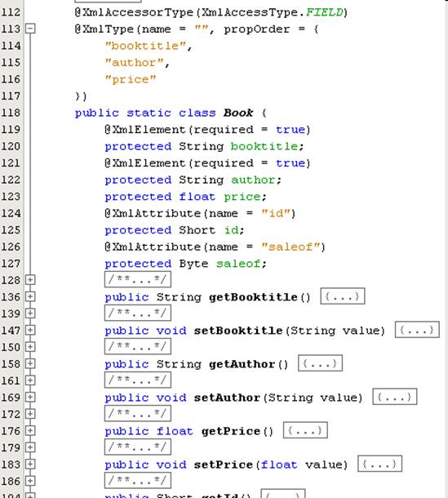This screenshot has width=448, height=498.
Task: Place cursor on class name Book
Action: (238, 113)
